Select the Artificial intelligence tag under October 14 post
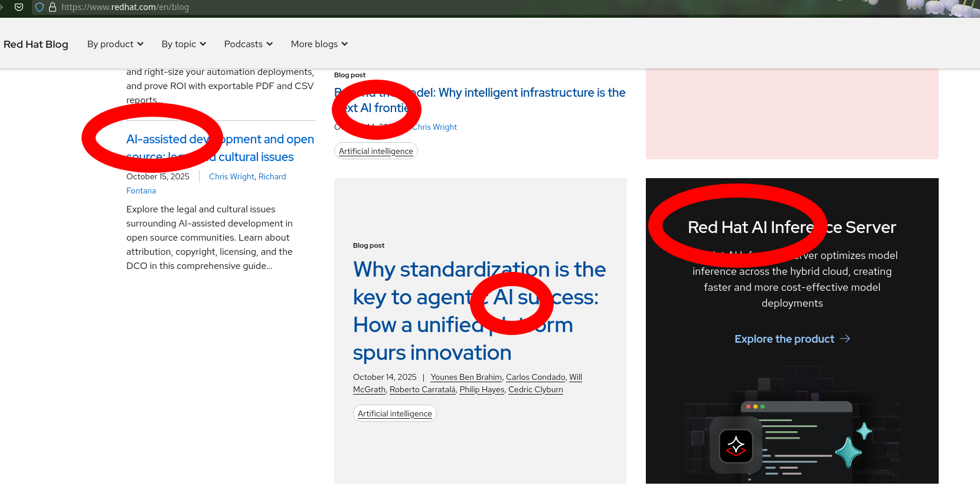 [394, 413]
